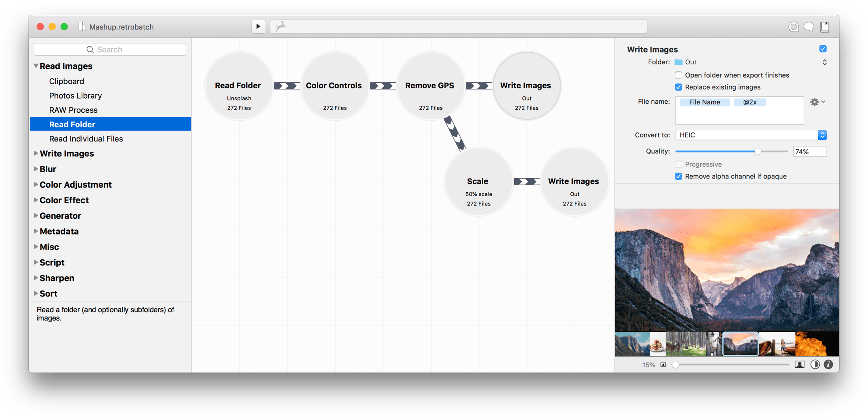Open the documentation book icon
The width and height of the screenshot is (868, 417).
(825, 26)
